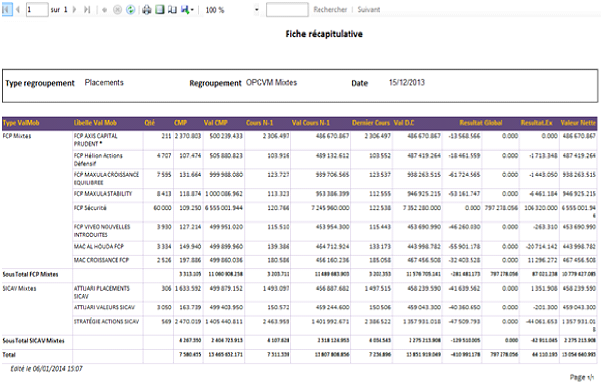Click the Resultat Global column header

481,123
